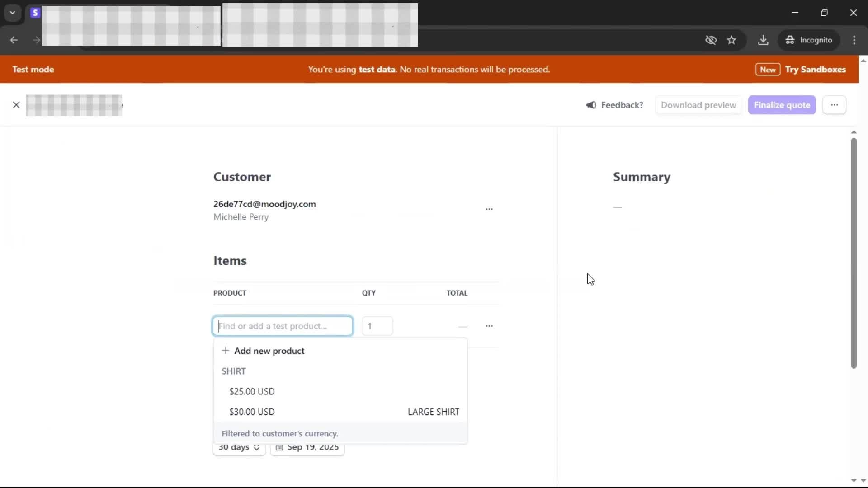Click the plus icon to add new product
868x488 pixels.
pos(225,351)
